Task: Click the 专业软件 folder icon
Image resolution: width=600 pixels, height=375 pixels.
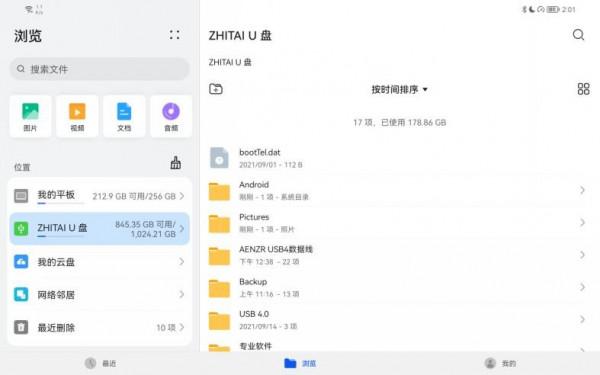Action: click(x=219, y=348)
